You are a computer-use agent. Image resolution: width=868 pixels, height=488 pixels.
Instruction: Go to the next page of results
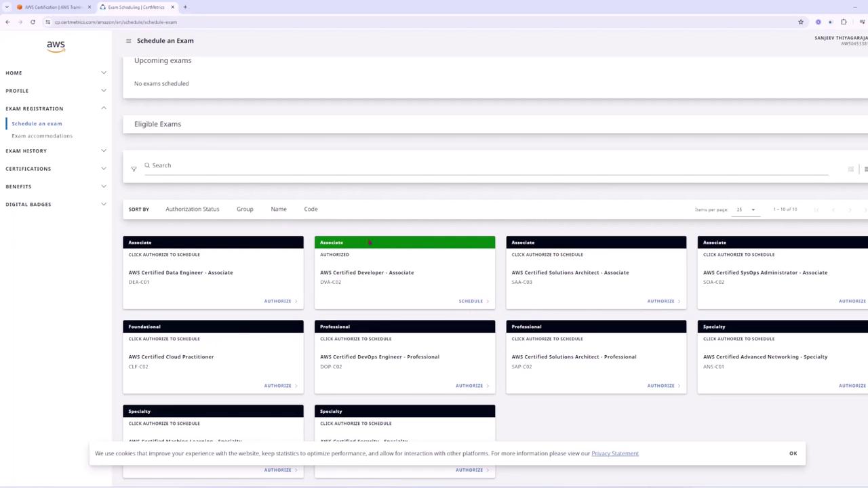click(850, 209)
